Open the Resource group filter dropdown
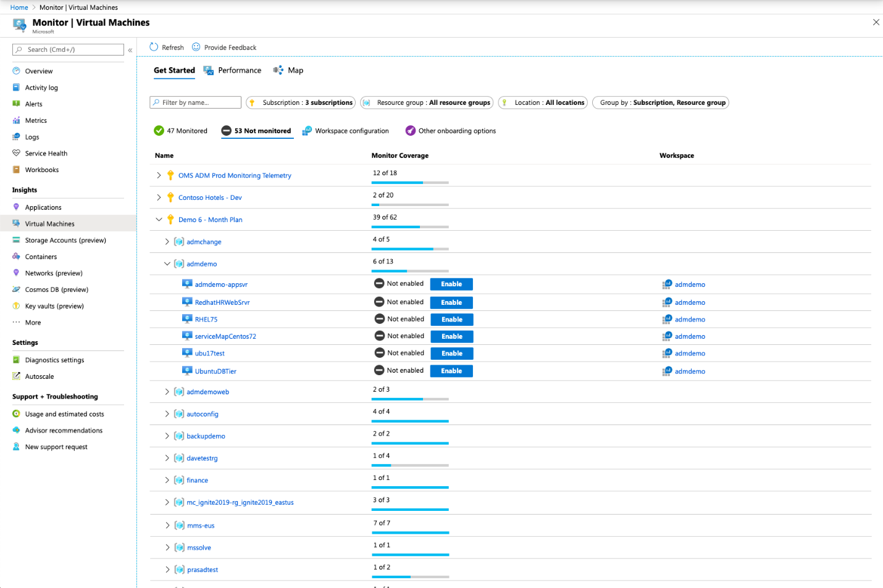Viewport: 883px width, 588px height. (427, 102)
